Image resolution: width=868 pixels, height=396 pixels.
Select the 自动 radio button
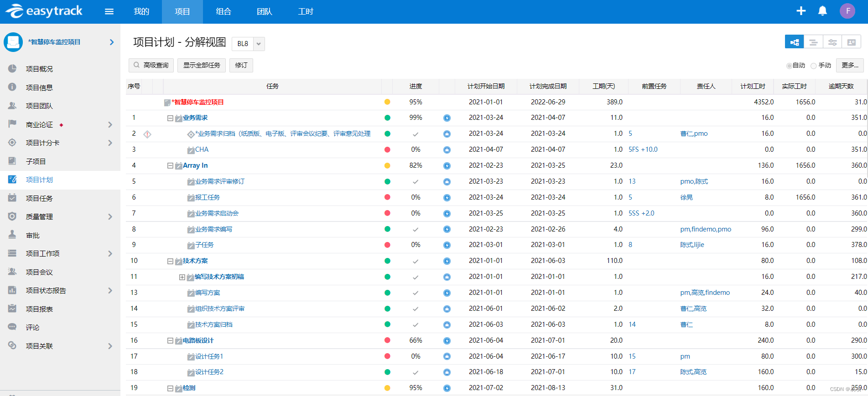(789, 66)
